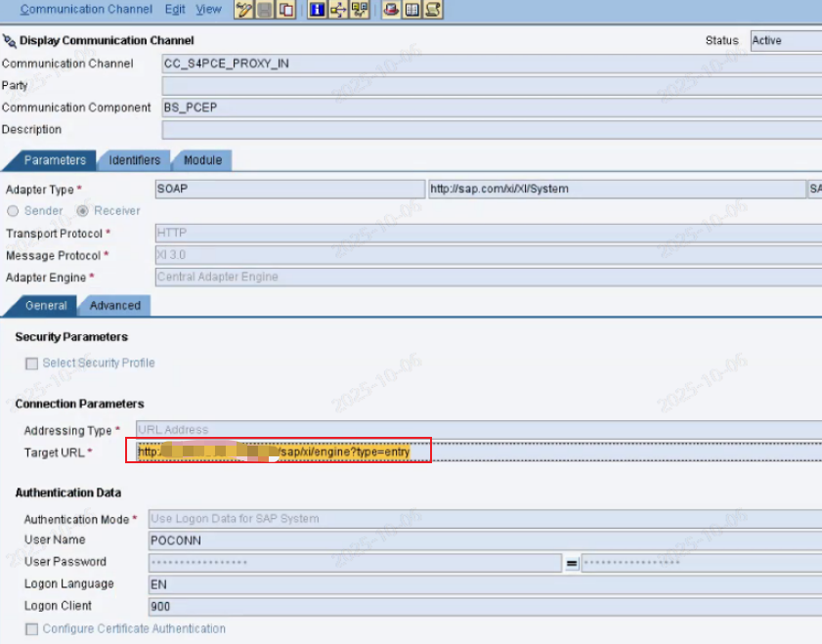Click the password confirmation field
The image size is (822, 644).
(x=702, y=563)
